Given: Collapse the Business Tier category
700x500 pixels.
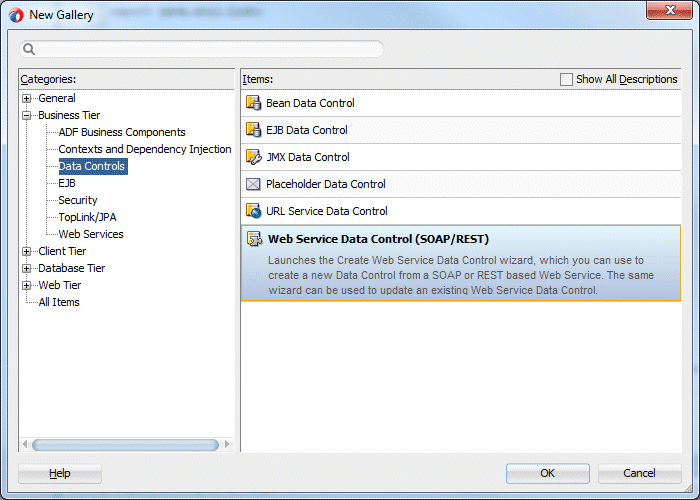Looking at the screenshot, I should tap(27, 115).
